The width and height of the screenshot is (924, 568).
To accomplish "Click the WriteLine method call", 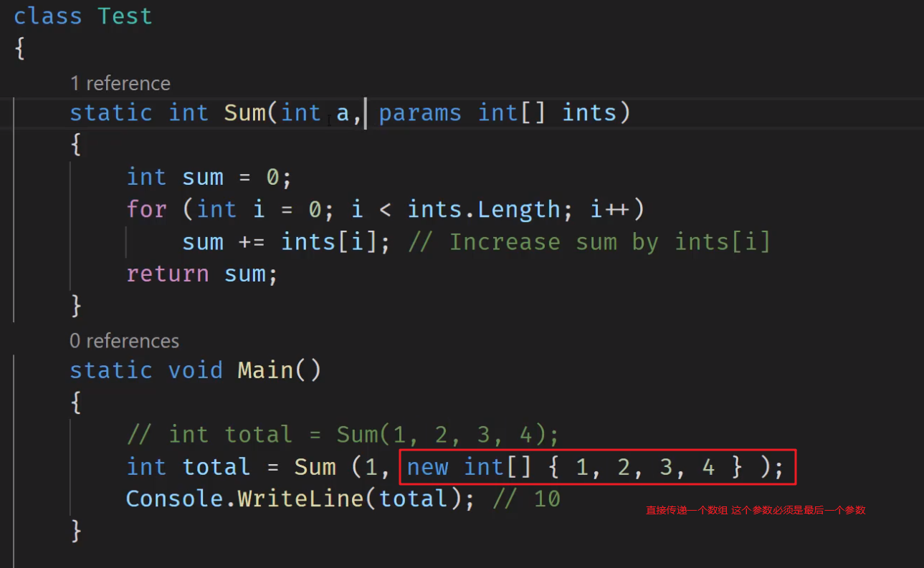I will coord(300,499).
